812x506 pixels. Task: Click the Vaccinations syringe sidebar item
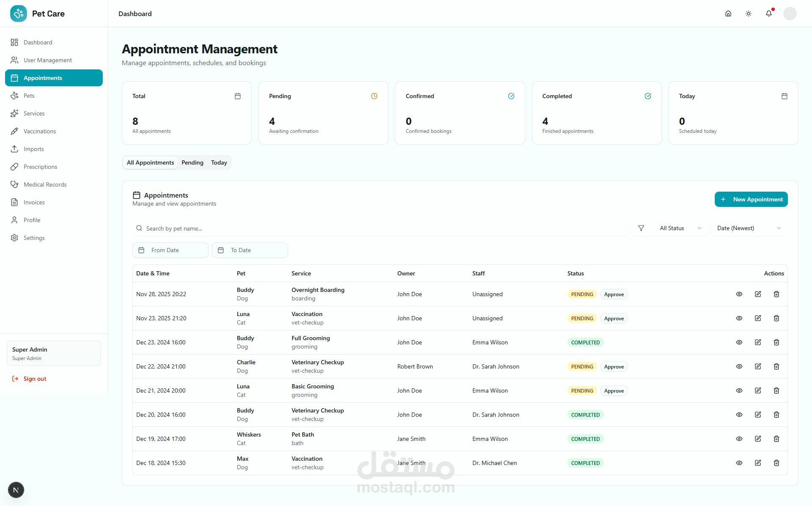pos(40,131)
